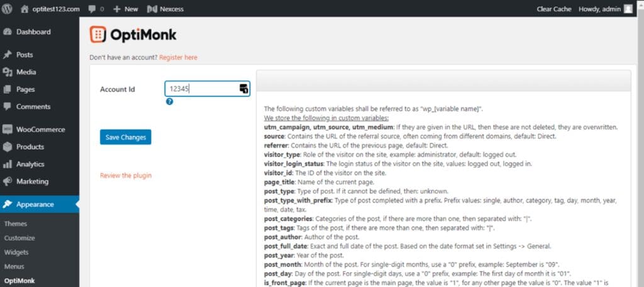Go to the Dashboard menu
The height and width of the screenshot is (287, 644).
pos(33,32)
